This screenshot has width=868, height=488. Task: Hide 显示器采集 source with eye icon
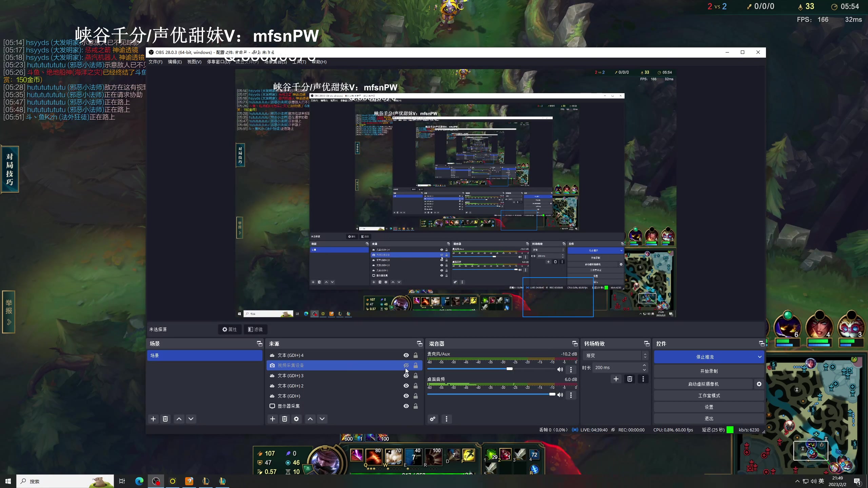(x=406, y=406)
